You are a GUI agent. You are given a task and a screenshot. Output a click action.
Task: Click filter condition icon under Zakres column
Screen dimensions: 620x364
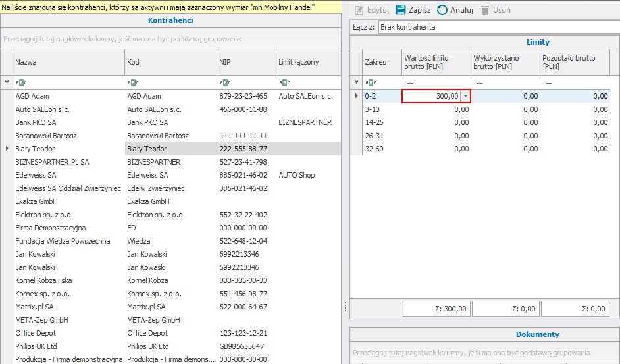[x=371, y=83]
